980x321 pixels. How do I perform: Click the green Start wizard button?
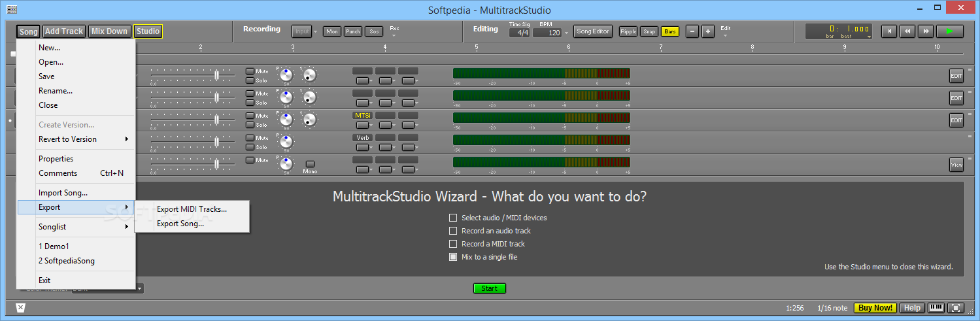coord(490,288)
